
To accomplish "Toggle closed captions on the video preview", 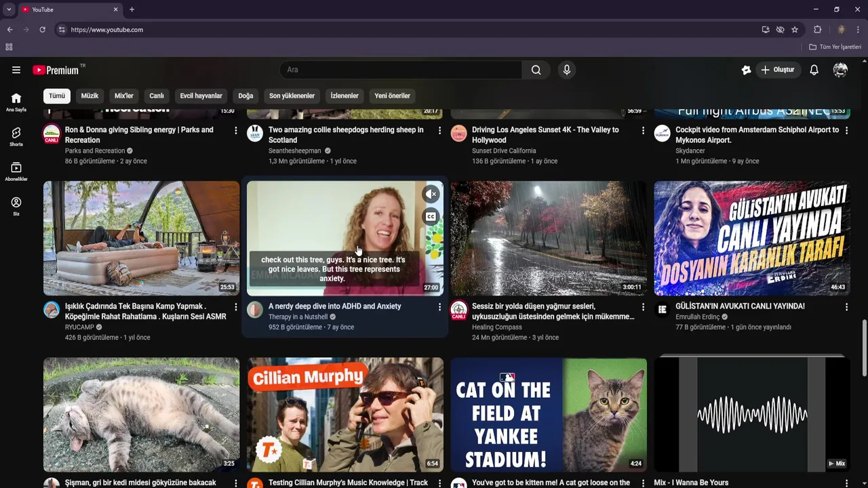I will pos(431,217).
